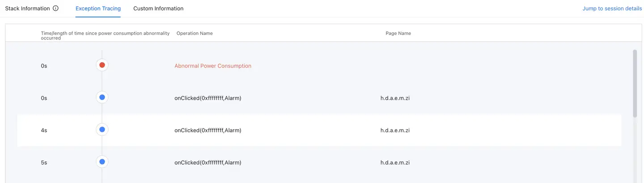Screen dimensions: 644x183
Task: Click the red Abnormal Power Consumption timeline dot
Action: (102, 65)
